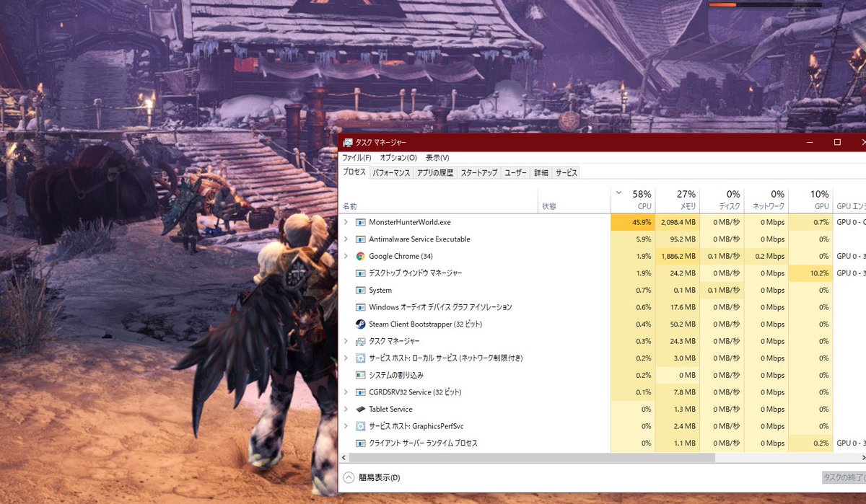Click the CGRDSRV32 Service icon

[x=361, y=392]
